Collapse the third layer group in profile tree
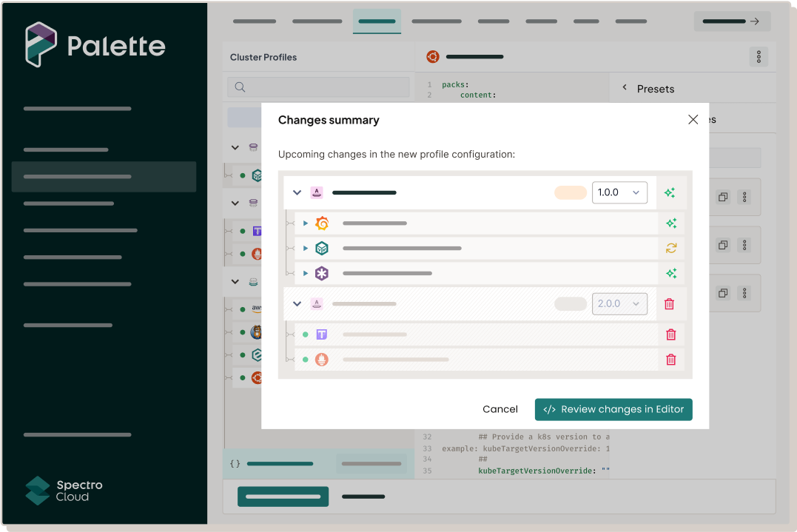 235,281
